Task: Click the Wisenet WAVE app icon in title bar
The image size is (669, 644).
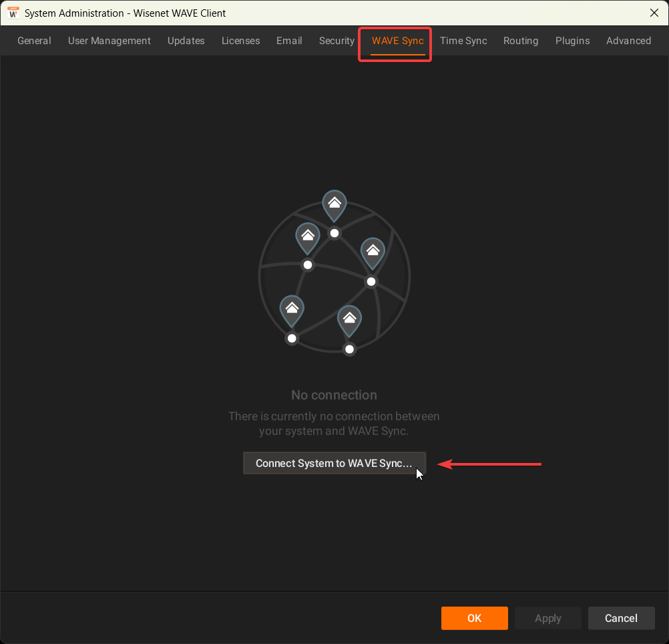Action: click(13, 13)
